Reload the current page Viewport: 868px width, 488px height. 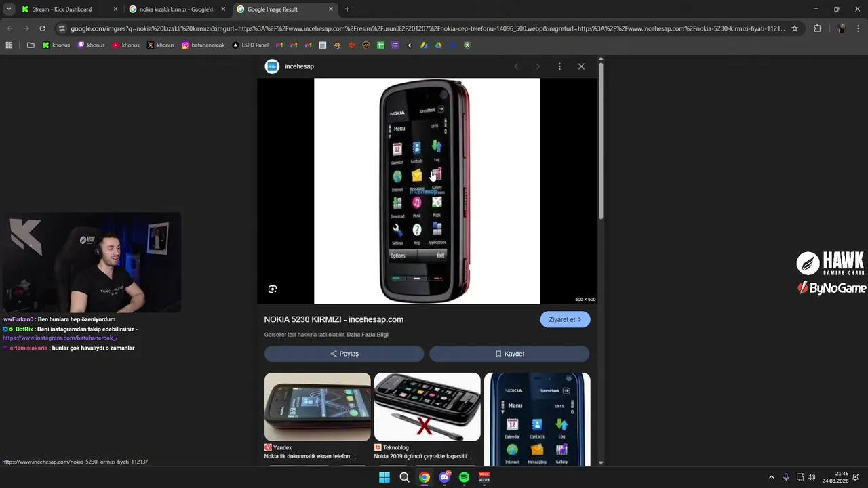point(42,28)
